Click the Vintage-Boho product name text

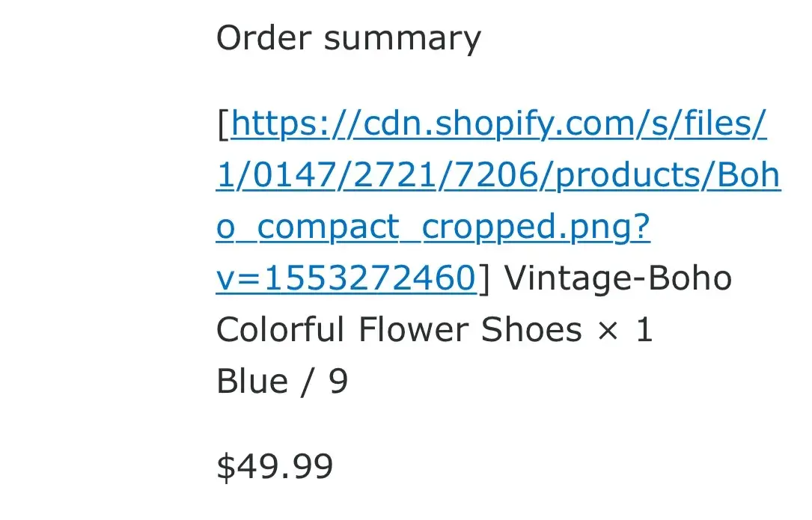coord(617,279)
